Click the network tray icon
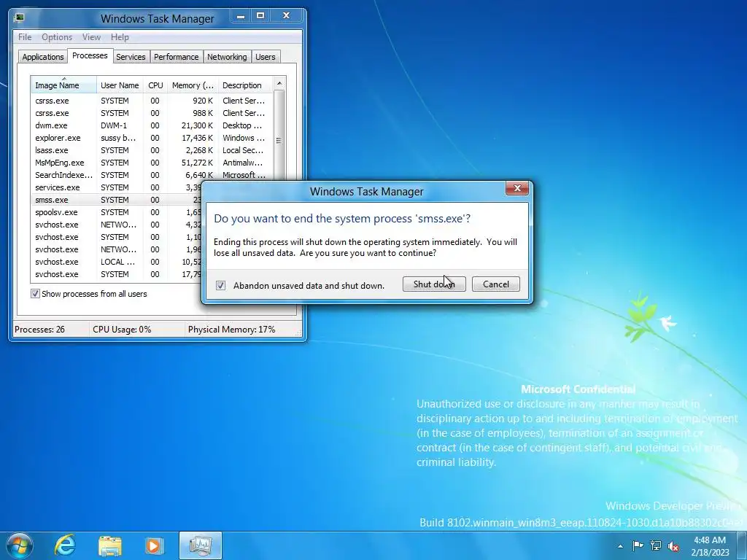Image resolution: width=747 pixels, height=560 pixels. click(656, 545)
